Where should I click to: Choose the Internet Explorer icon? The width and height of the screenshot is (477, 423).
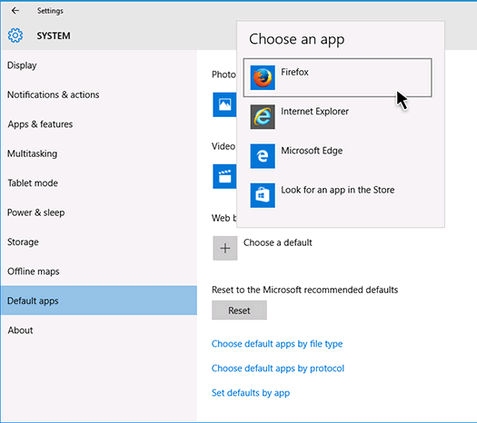tap(263, 117)
